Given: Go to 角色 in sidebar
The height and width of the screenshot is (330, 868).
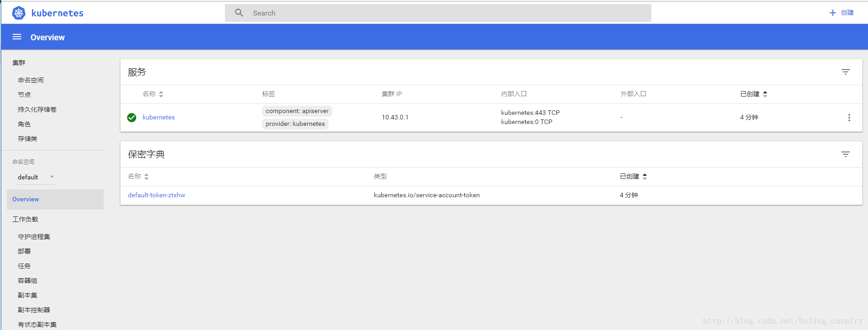Looking at the screenshot, I should point(24,124).
